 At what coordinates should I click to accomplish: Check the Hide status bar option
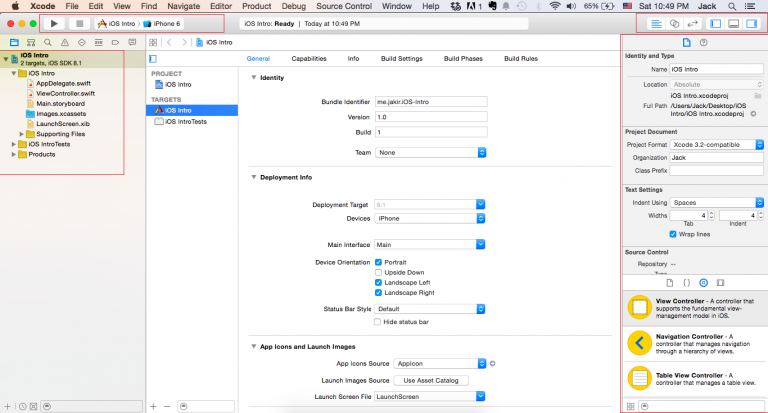pyautogui.click(x=378, y=322)
